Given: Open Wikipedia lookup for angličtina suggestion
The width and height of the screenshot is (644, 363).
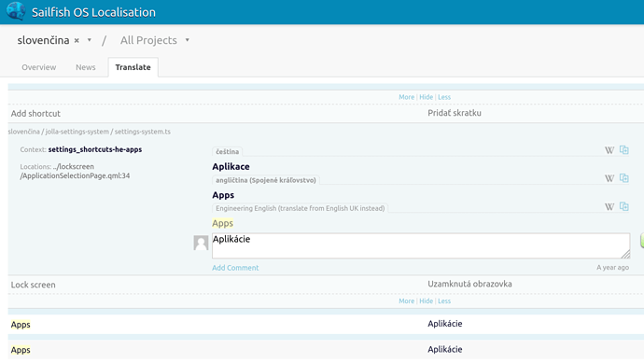Looking at the screenshot, I should click(609, 178).
